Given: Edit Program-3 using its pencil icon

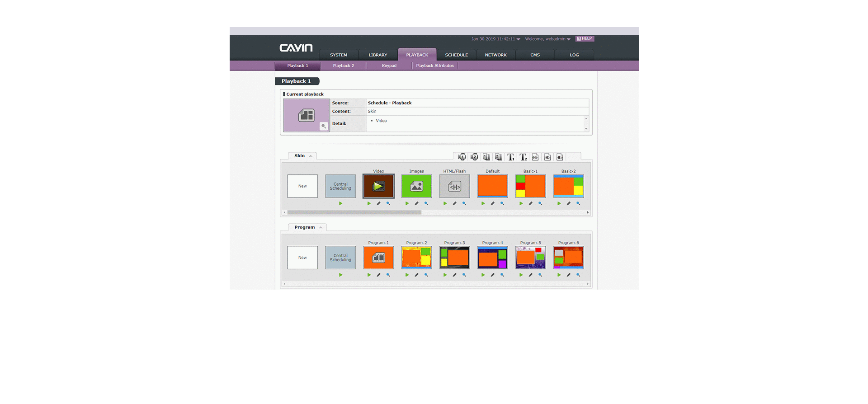Looking at the screenshot, I should coord(454,275).
